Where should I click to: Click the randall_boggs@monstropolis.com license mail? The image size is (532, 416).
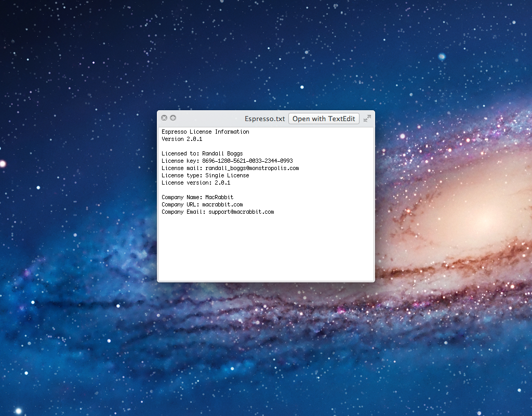tap(252, 168)
